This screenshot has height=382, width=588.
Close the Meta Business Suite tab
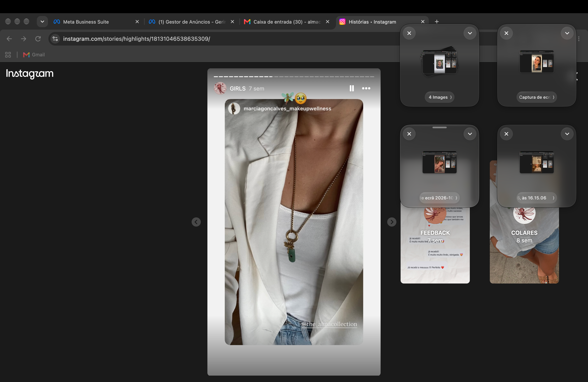point(137,22)
